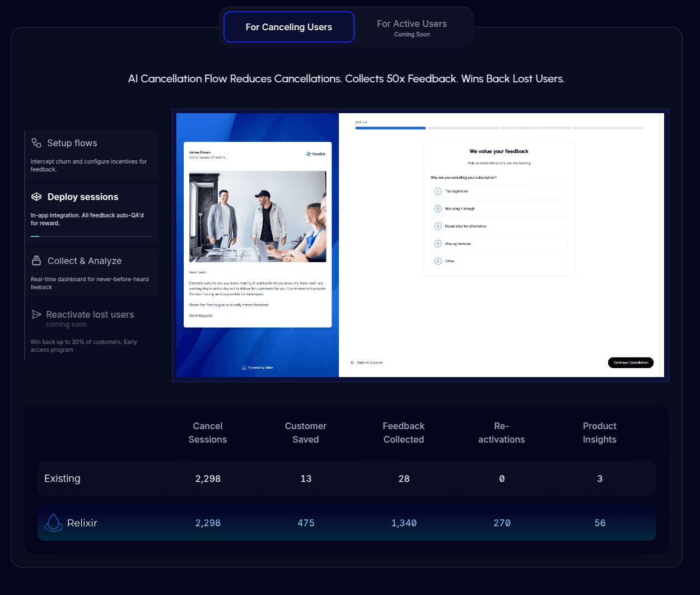Click the Relixir Customer Saved value 475
The width and height of the screenshot is (700, 595).
pyautogui.click(x=306, y=523)
